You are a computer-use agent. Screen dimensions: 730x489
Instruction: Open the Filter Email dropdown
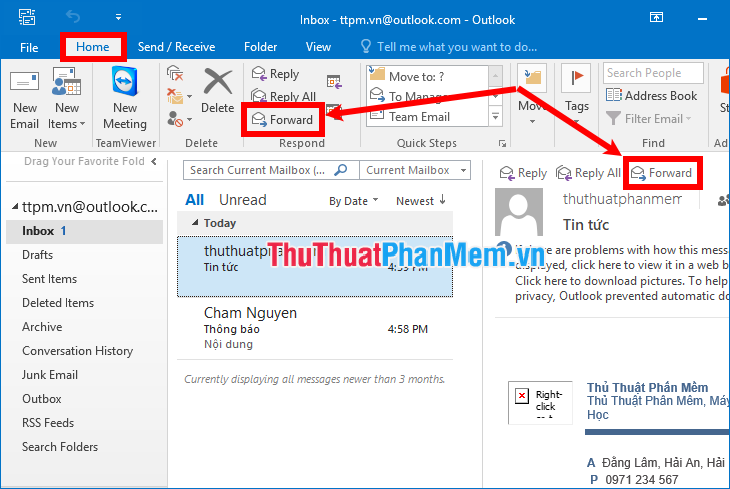click(x=649, y=119)
